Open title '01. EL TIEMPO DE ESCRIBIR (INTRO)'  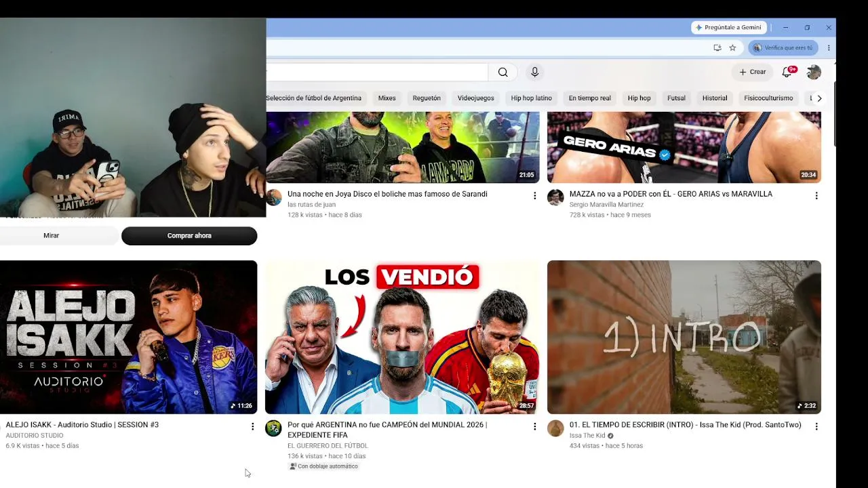686,425
